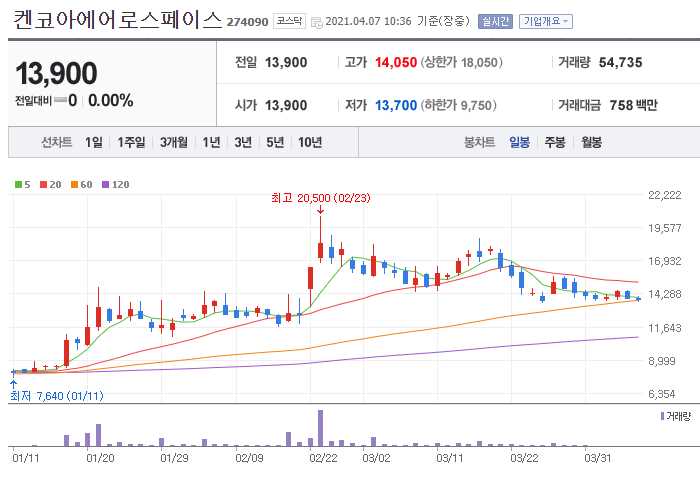The width and height of the screenshot is (700, 479).
Task: Select the 3년 line chart tab
Action: pos(243,142)
